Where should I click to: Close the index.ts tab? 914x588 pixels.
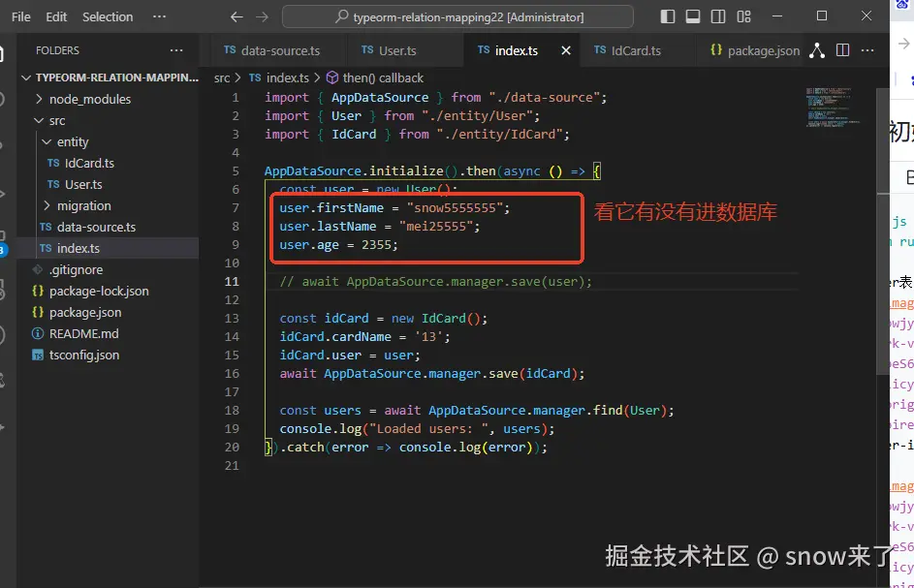(x=565, y=50)
